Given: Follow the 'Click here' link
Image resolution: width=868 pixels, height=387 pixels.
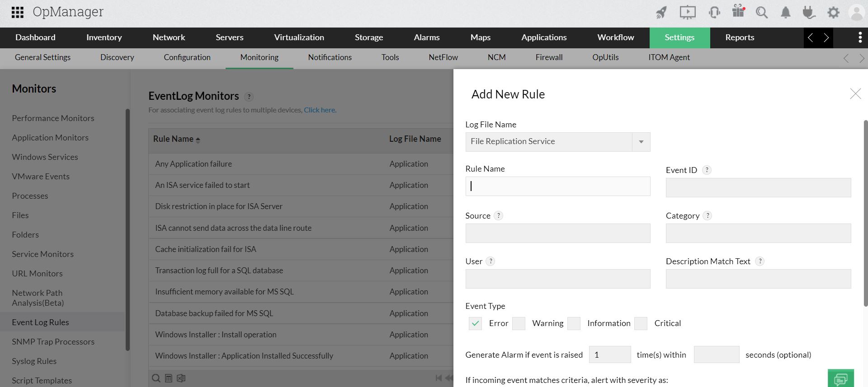Looking at the screenshot, I should (320, 110).
